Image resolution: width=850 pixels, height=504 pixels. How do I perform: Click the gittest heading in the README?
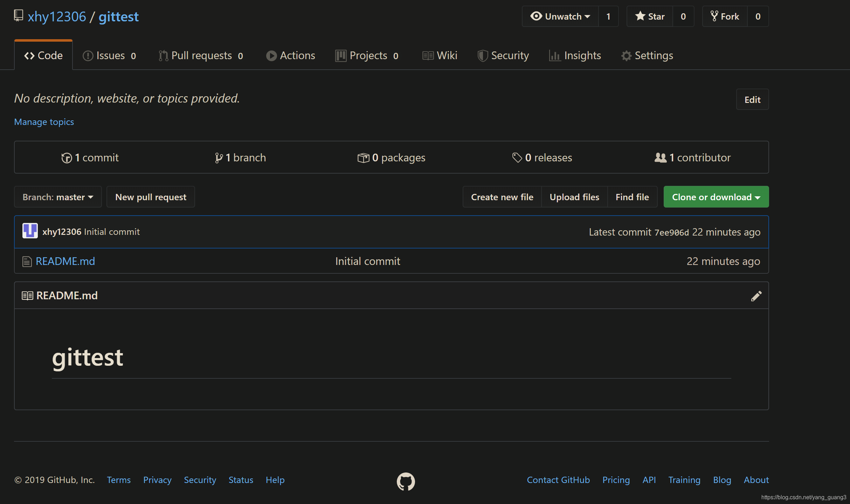(x=88, y=357)
